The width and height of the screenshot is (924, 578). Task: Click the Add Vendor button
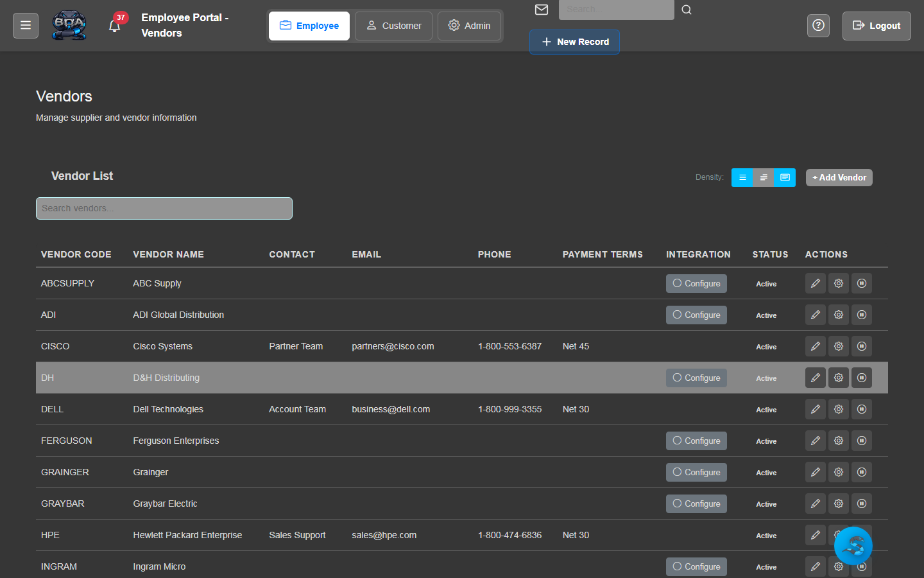(x=839, y=178)
